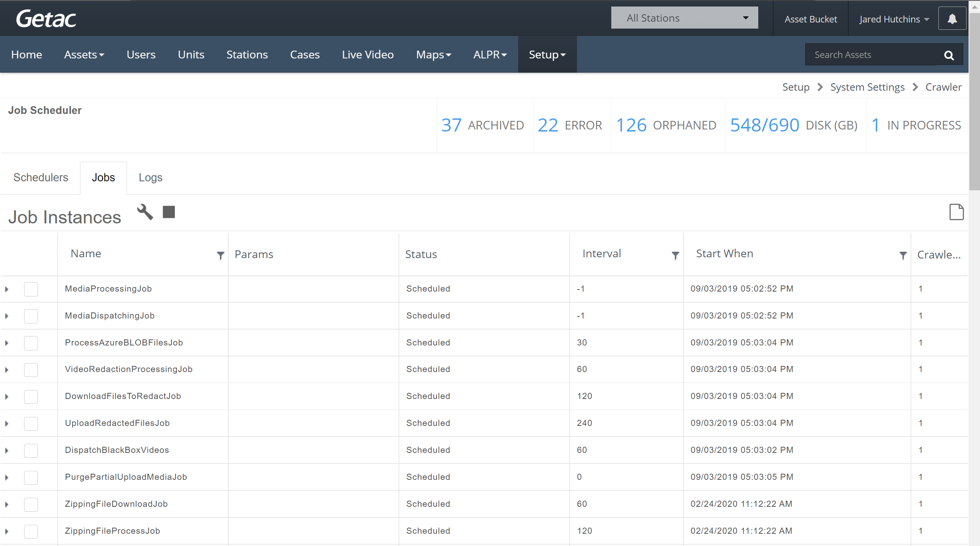Open the Units page
Viewport: 980px width, 546px height.
click(191, 55)
